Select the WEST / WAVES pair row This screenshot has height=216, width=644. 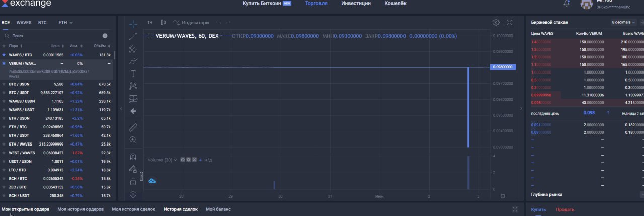coord(56,153)
